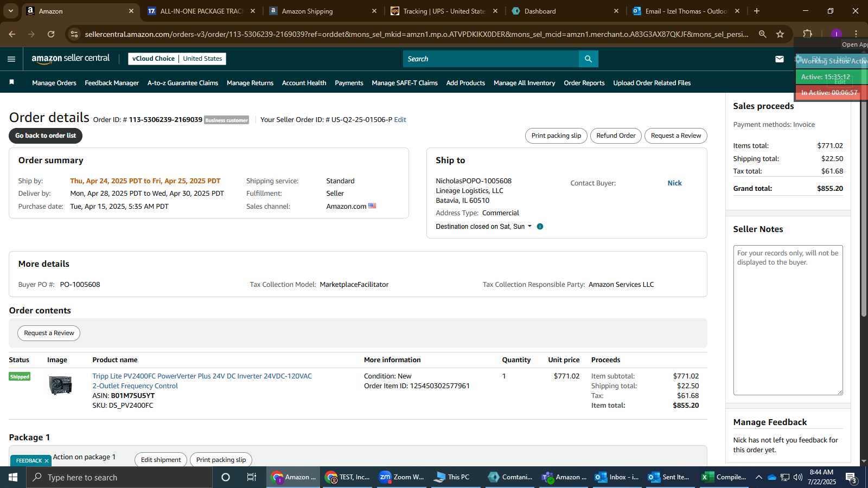Click Request a Review under Order contents

pyautogui.click(x=49, y=333)
